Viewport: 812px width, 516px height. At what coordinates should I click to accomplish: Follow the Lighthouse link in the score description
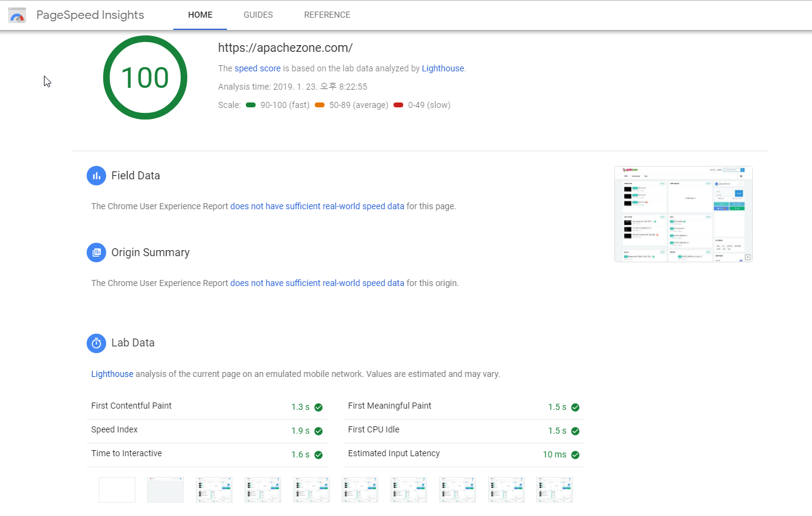(x=443, y=69)
